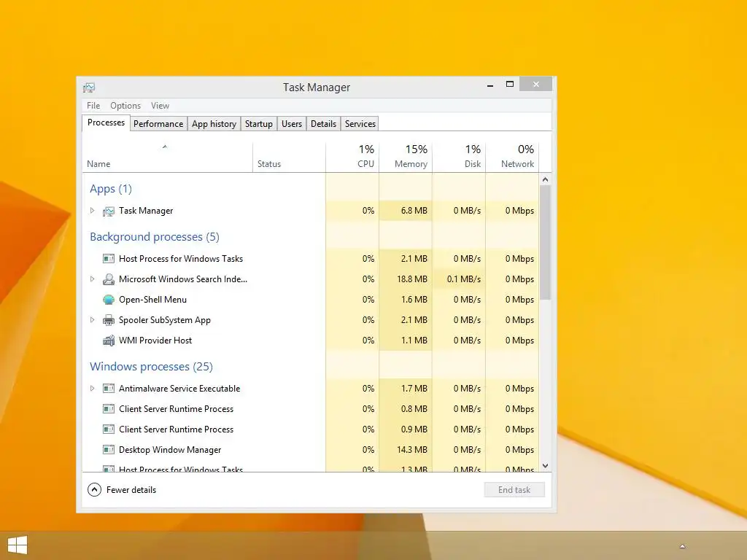Click the Client Server Runtime Process 0.9 MB icon
747x560 pixels.
(x=109, y=429)
